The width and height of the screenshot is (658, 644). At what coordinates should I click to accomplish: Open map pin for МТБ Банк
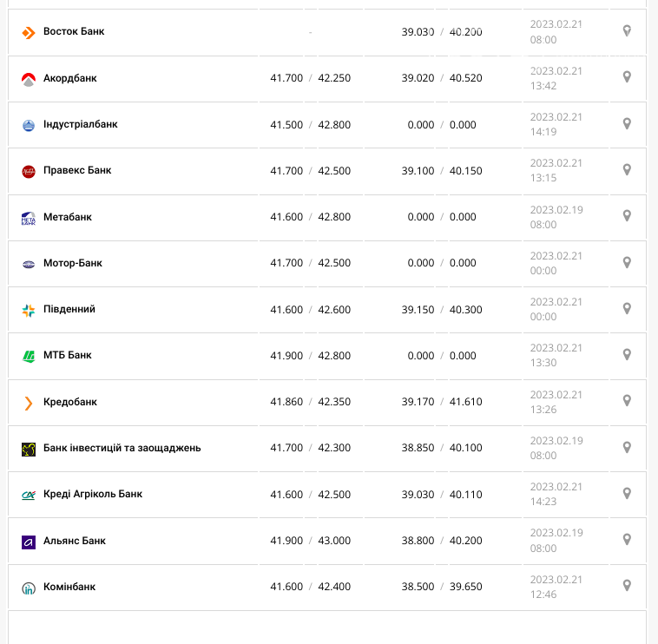tap(627, 354)
